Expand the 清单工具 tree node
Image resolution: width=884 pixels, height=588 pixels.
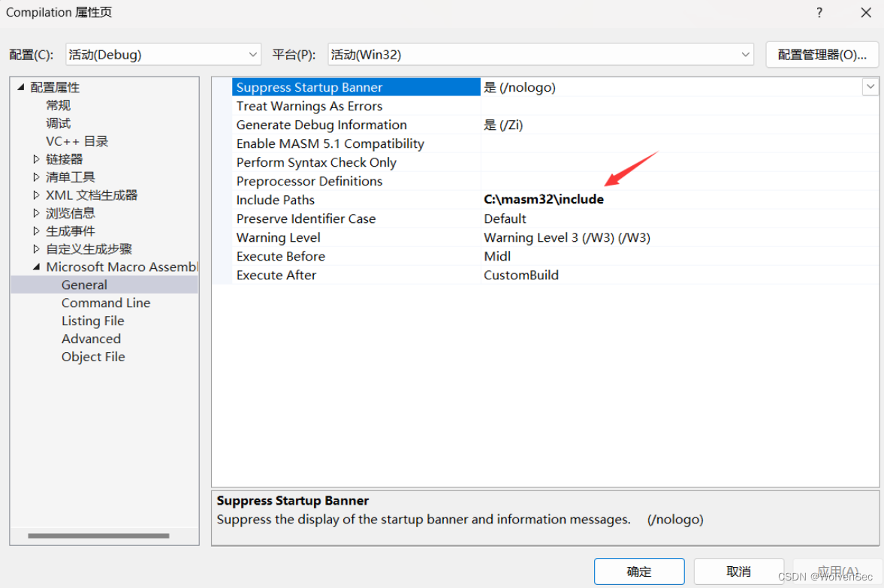pyautogui.click(x=36, y=177)
